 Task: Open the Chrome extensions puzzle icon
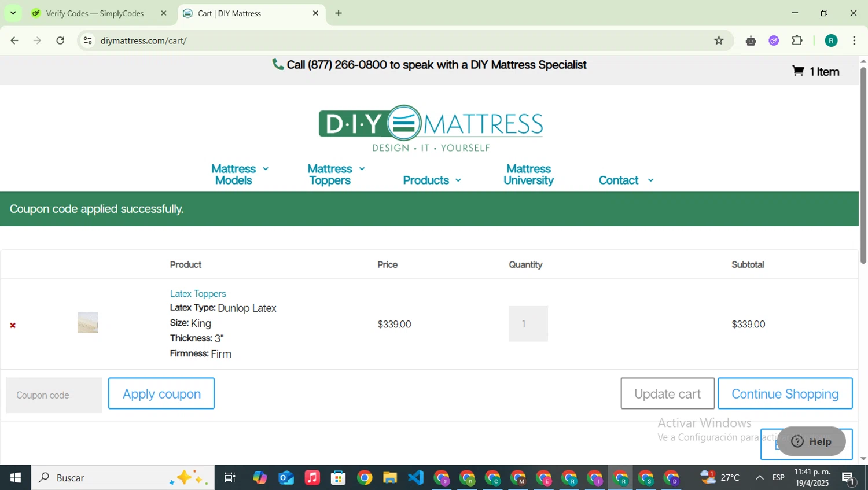(797, 40)
